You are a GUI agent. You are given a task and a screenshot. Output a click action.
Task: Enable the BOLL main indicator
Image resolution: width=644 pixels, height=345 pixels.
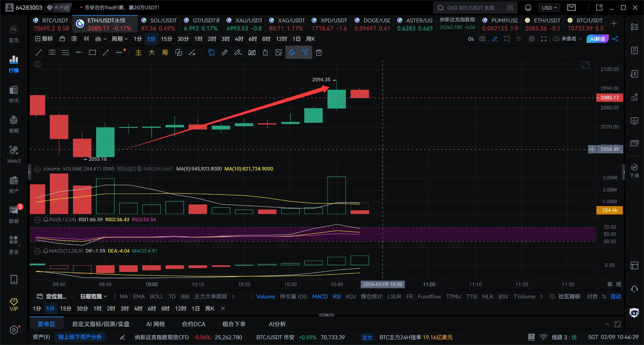[157, 296]
